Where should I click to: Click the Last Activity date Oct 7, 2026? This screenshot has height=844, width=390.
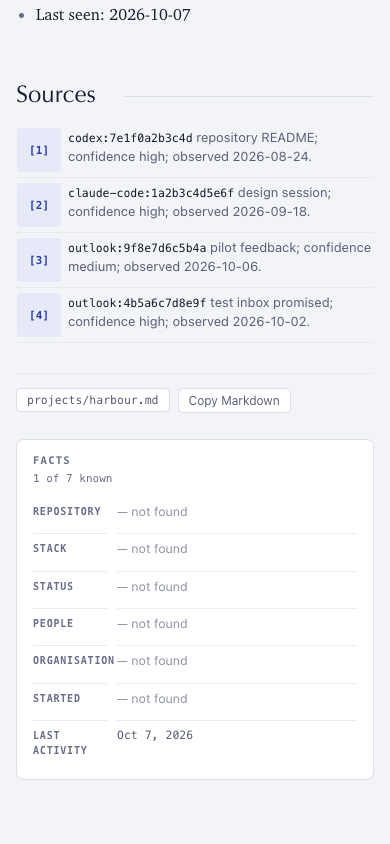[x=155, y=735]
